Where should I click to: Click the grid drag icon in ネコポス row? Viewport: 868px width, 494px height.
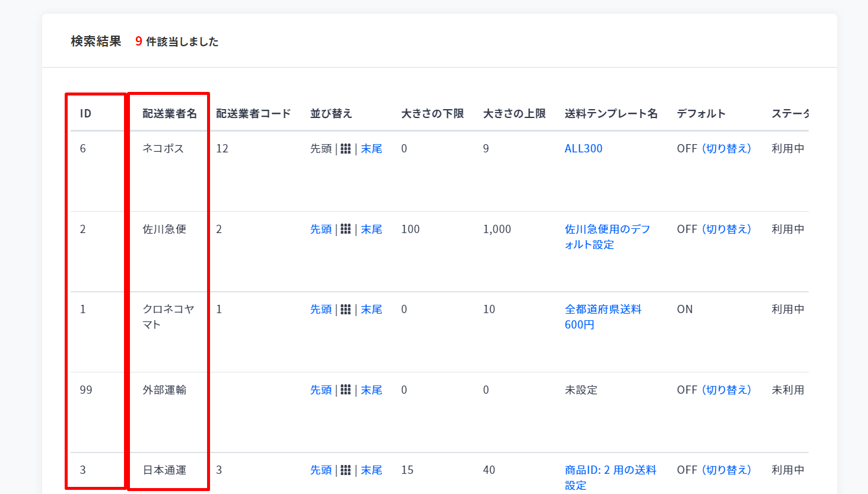346,148
